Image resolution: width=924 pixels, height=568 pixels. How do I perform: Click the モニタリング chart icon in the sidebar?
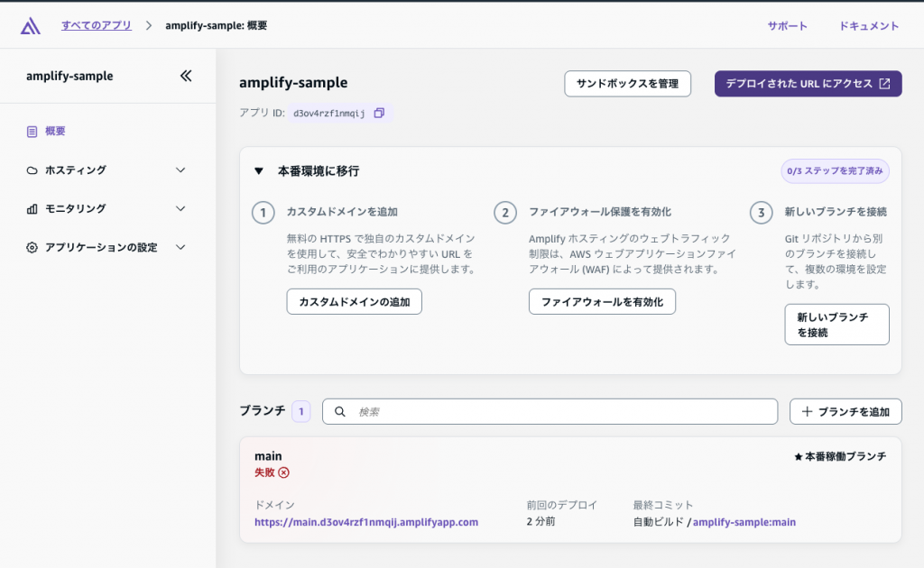tap(33, 208)
